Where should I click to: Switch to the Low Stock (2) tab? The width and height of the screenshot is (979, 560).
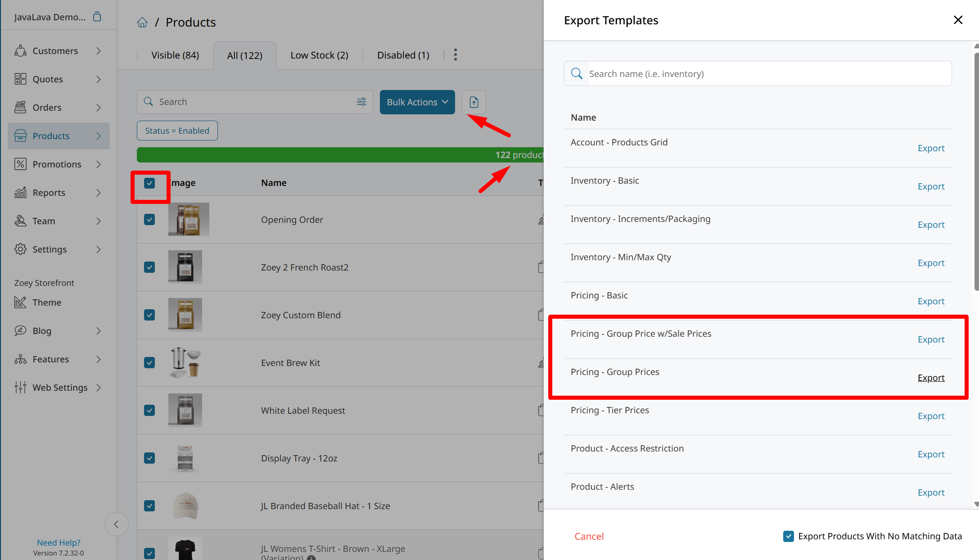coord(319,55)
